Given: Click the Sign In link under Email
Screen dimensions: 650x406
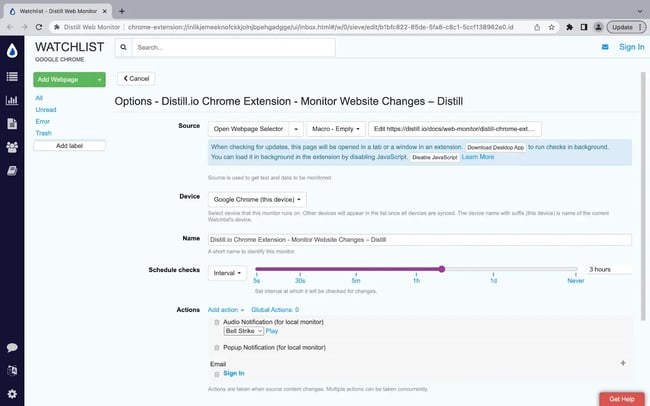Looking at the screenshot, I should [234, 373].
